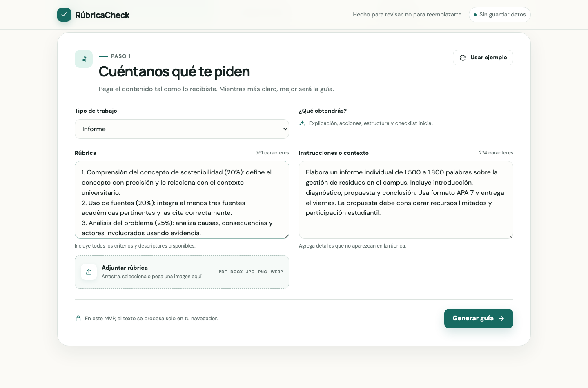Click 'En este MVP, el texto se procesa' notice
The height and width of the screenshot is (388, 588).
pyautogui.click(x=151, y=319)
